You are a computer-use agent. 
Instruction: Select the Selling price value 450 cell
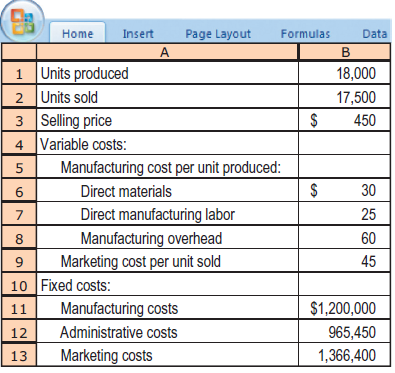coord(345,120)
